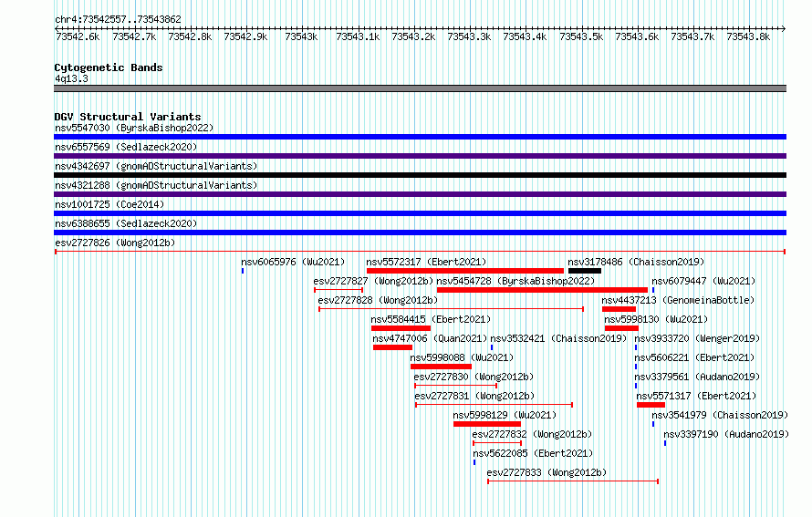Click the nsv6065976 (Wu2021) label
812x517 pixels.
tap(293, 262)
